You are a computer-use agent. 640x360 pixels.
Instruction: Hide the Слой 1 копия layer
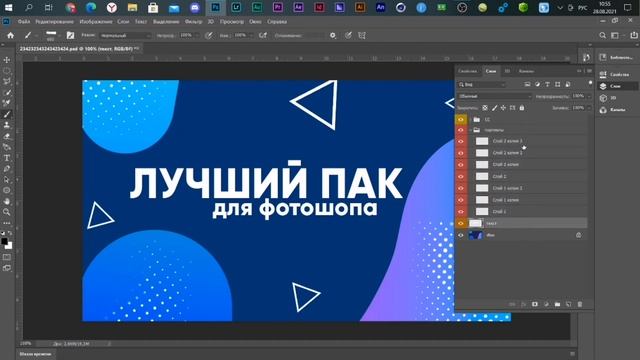click(x=461, y=200)
